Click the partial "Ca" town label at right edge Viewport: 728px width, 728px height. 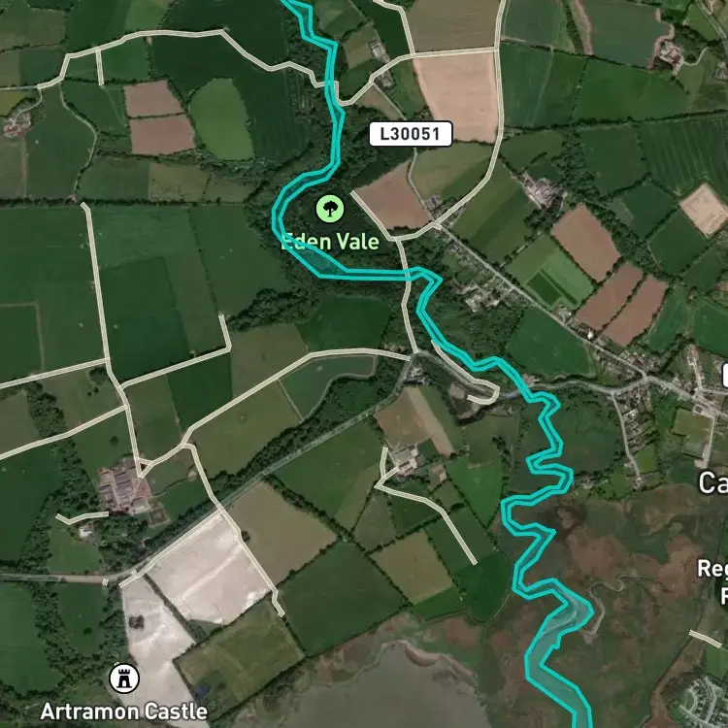click(713, 482)
